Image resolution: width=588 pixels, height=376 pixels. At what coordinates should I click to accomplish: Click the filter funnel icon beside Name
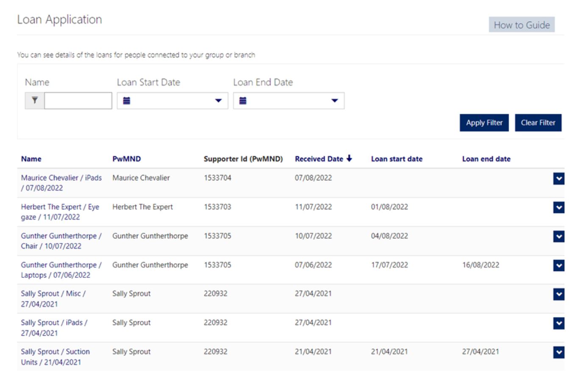click(x=35, y=100)
